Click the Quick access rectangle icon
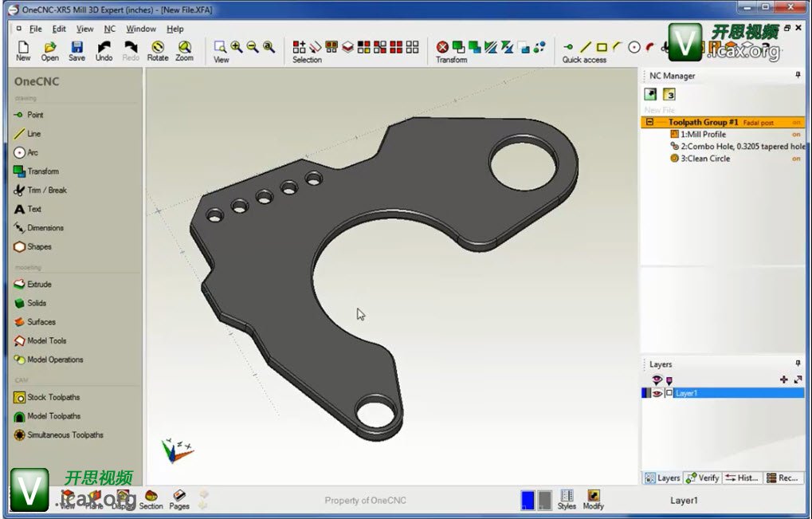Image resolution: width=812 pixels, height=519 pixels. [602, 47]
